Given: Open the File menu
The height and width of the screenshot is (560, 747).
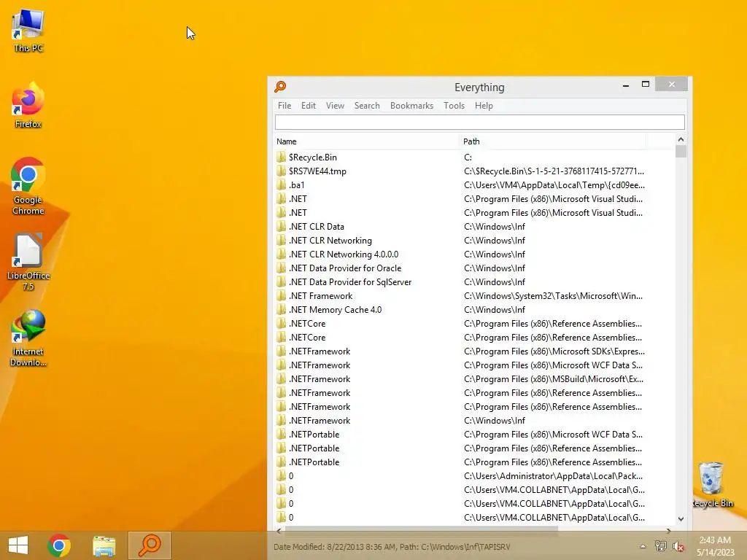Looking at the screenshot, I should (x=285, y=106).
